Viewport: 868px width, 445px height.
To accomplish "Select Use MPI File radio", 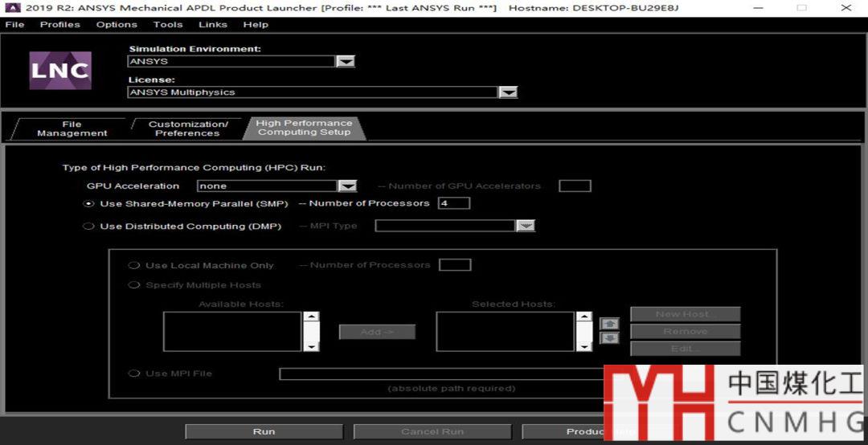I will 133,374.
